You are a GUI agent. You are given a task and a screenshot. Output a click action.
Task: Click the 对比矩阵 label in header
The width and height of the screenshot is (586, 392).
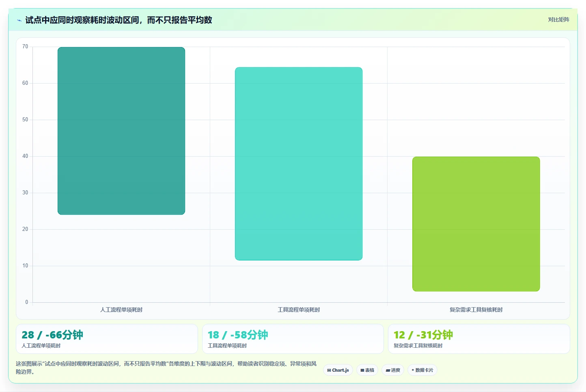558,19
